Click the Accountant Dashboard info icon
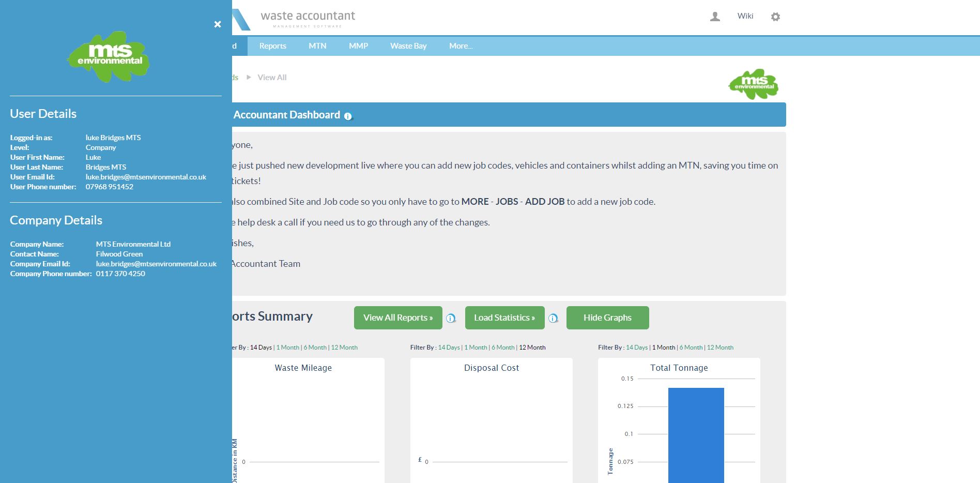The width and height of the screenshot is (980, 483). click(x=348, y=116)
